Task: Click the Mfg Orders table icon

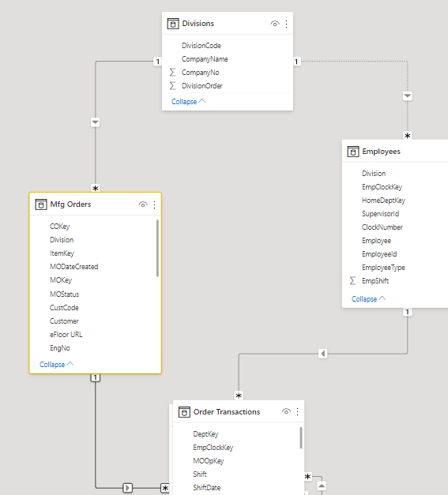Action: (41, 204)
